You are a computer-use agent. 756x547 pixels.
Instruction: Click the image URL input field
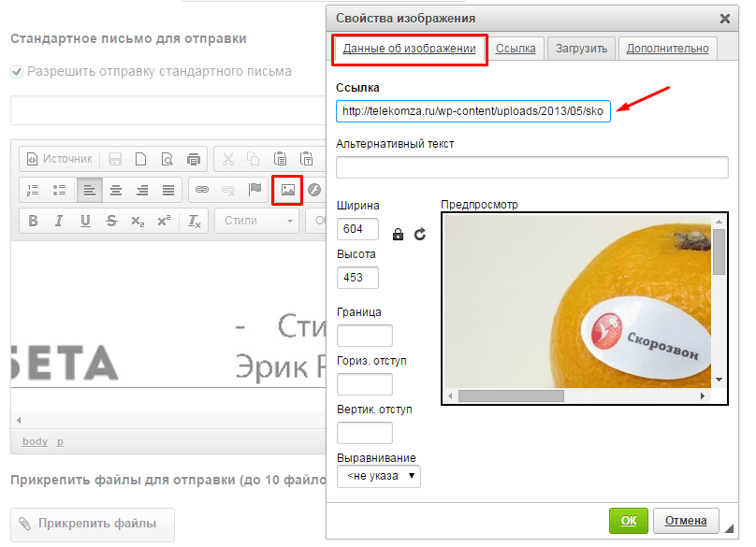point(473,111)
